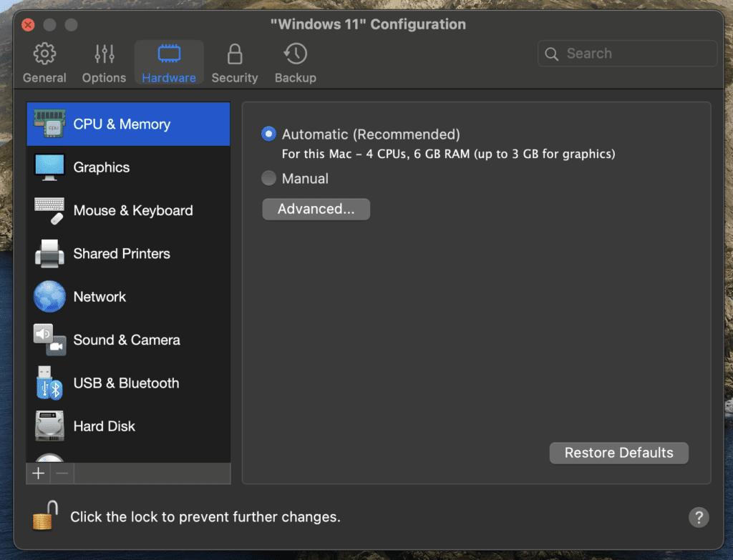
Task: Open help with the question mark button
Action: 699,517
